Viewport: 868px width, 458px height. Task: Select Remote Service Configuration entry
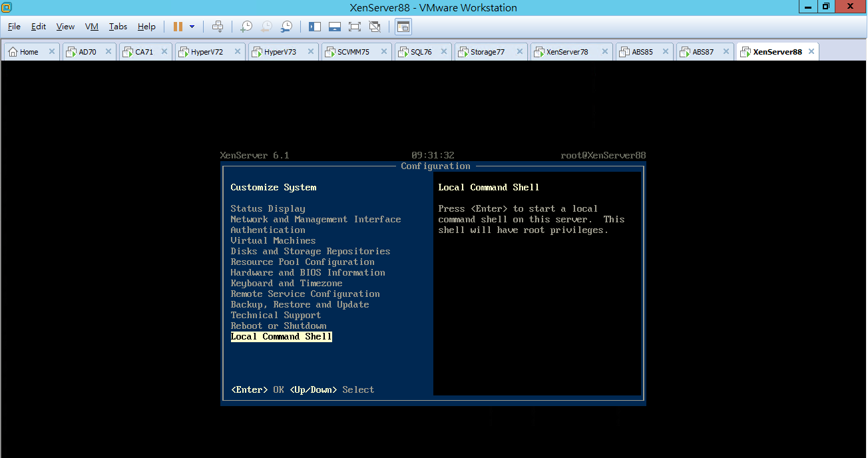305,294
